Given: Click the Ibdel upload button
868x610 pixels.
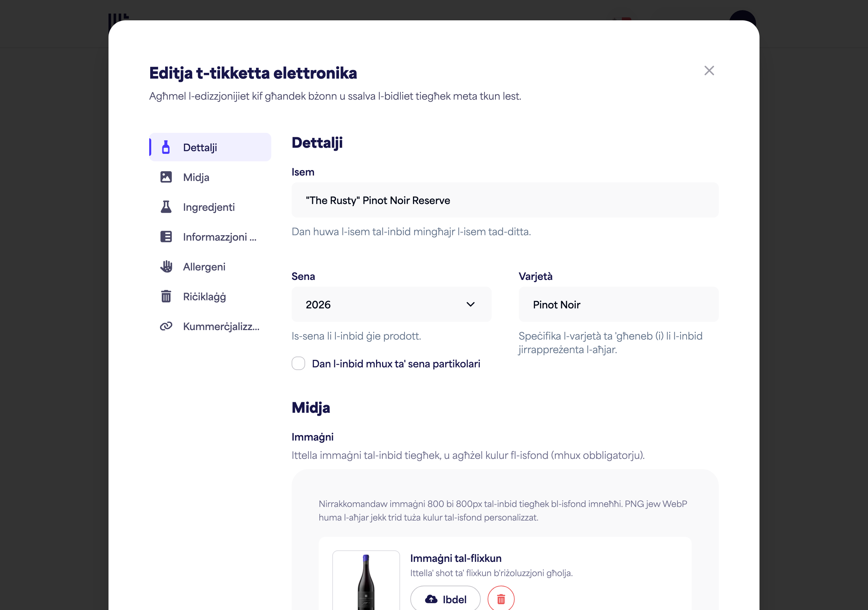Looking at the screenshot, I should click(445, 599).
